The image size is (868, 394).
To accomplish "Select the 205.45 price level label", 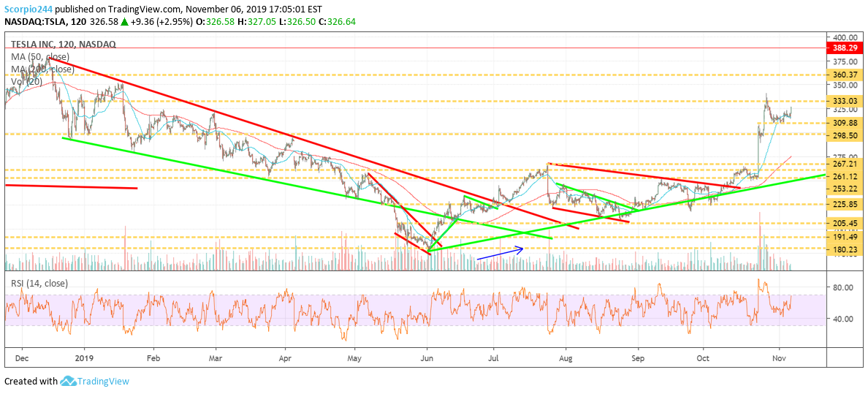I will 845,224.
